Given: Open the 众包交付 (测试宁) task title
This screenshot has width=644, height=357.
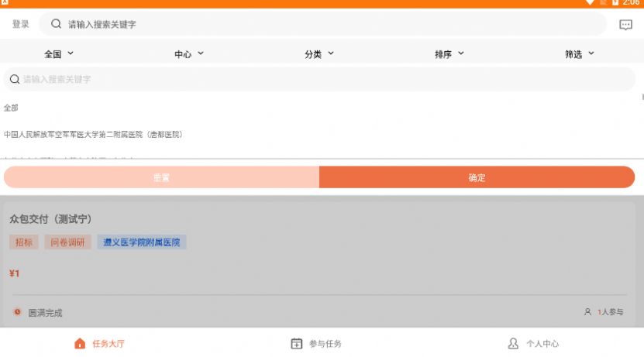Looking at the screenshot, I should tap(50, 218).
